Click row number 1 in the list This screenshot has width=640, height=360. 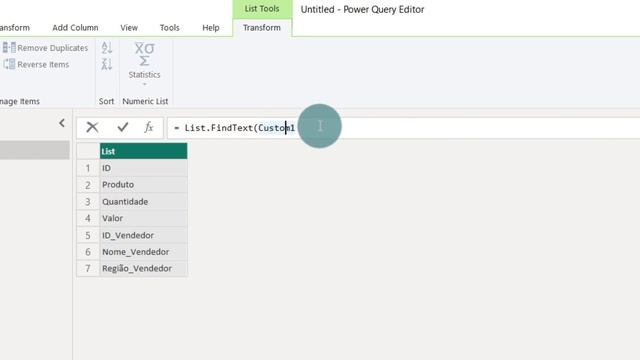click(x=88, y=168)
